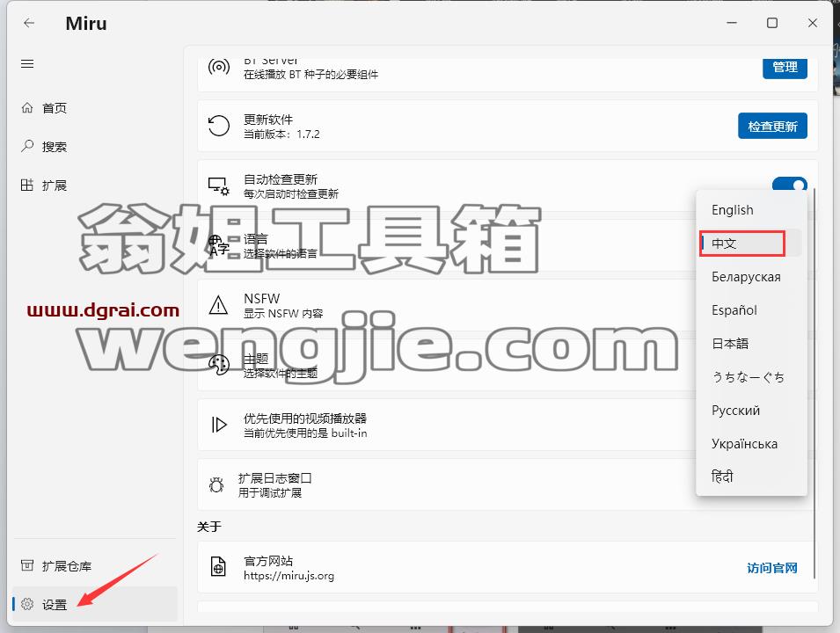Click the 检查更新 button

point(772,126)
